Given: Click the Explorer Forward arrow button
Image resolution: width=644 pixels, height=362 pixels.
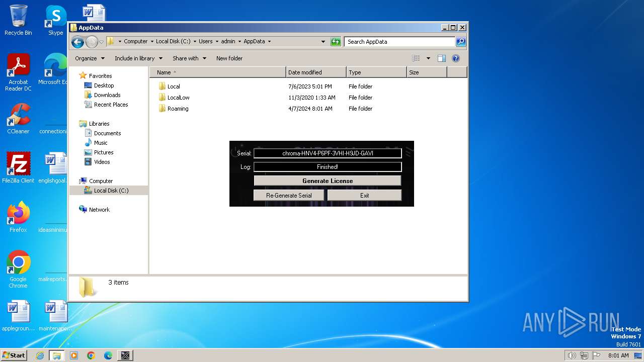Looking at the screenshot, I should [x=92, y=42].
